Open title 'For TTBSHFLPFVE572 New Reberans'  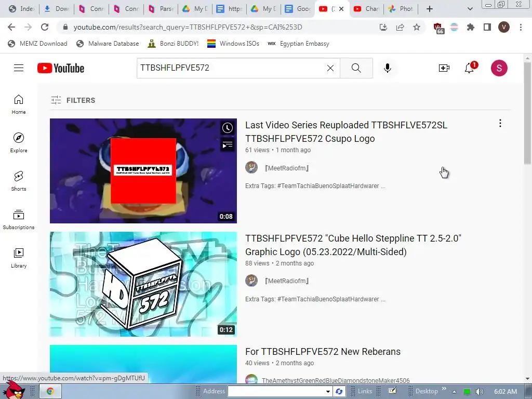point(323,352)
